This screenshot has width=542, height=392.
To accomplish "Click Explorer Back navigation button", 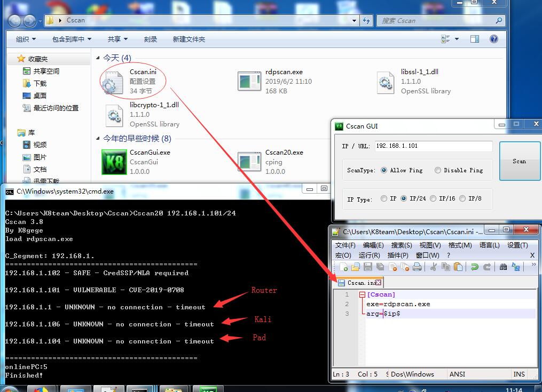I will point(14,21).
